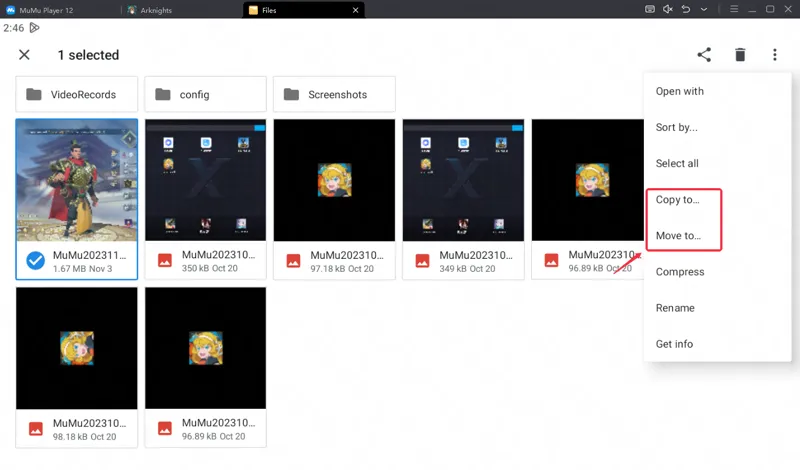Open the config folder

(x=206, y=94)
